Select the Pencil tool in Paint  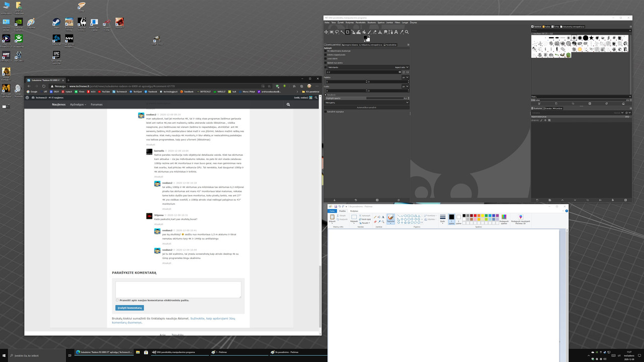[375, 217]
